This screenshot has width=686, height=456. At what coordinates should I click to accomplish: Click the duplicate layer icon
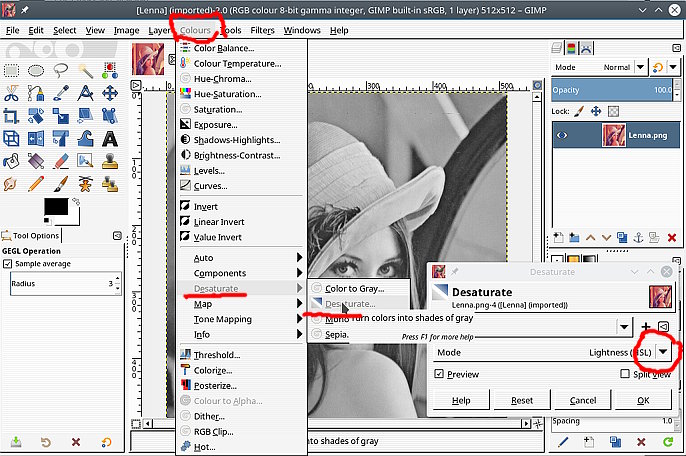[x=622, y=238]
